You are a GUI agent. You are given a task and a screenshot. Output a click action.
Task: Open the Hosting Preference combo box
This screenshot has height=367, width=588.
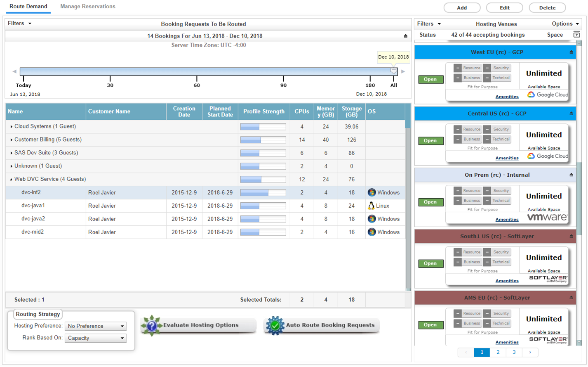pos(96,326)
